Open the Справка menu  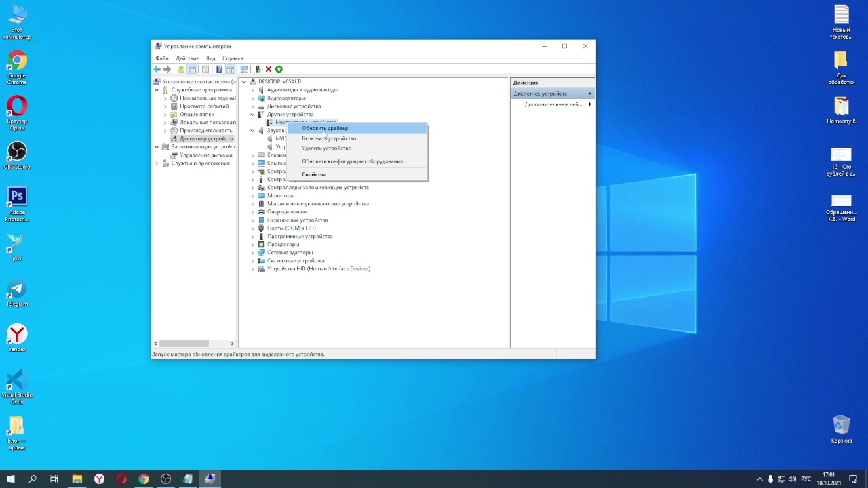[x=233, y=58]
